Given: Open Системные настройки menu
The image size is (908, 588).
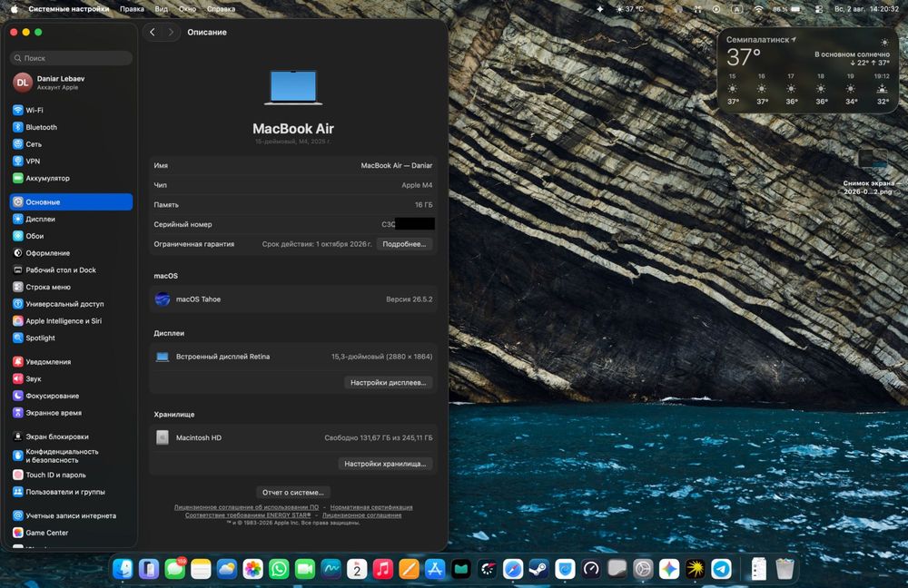Looking at the screenshot, I should coord(68,9).
